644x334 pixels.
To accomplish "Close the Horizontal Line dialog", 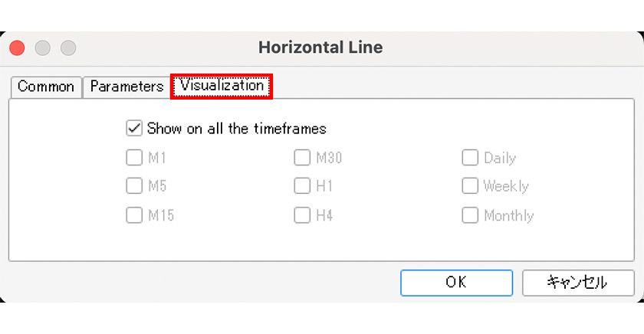I will coord(18,47).
